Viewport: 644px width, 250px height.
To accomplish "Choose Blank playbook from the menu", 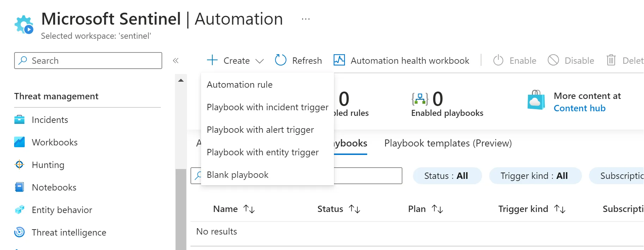I will [237, 175].
